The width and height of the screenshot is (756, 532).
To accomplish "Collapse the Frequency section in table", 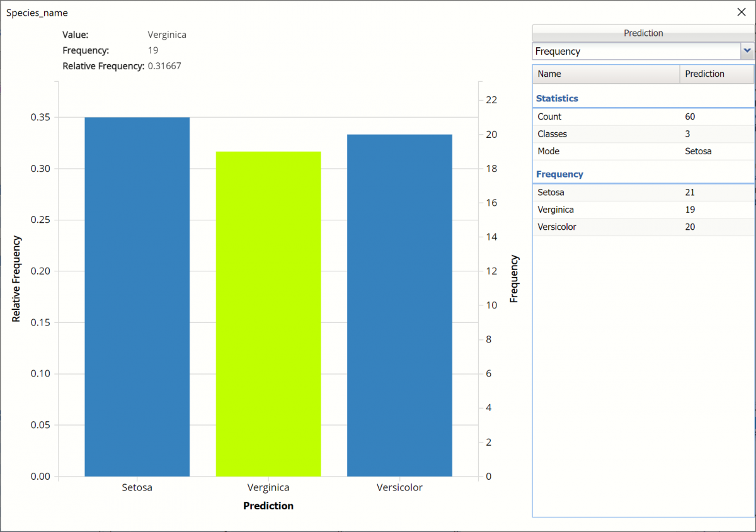I will (x=559, y=174).
